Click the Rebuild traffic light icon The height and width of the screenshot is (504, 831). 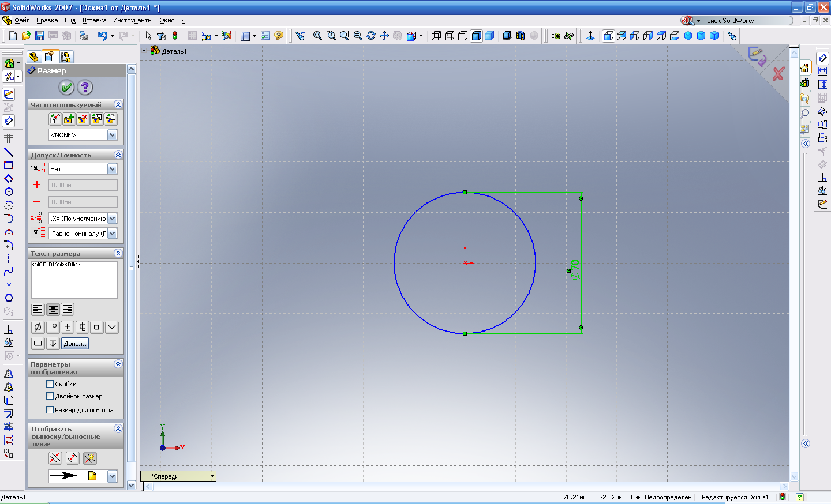(175, 36)
